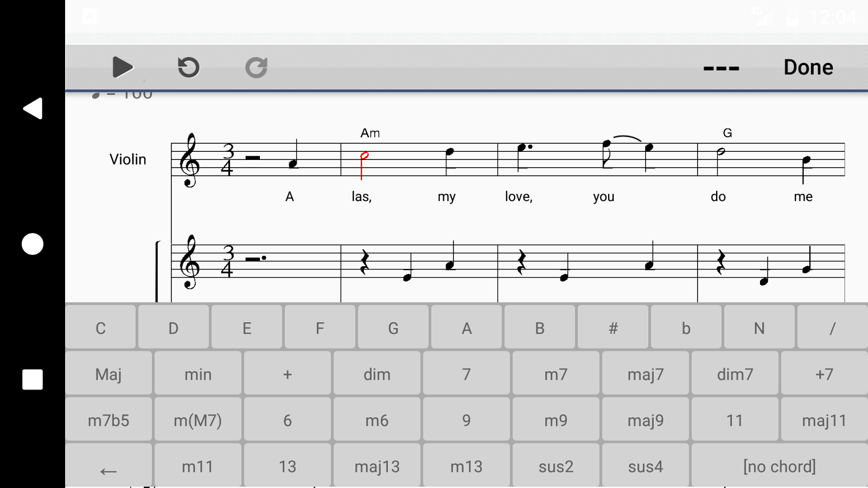Select chord root A key
The width and height of the screenshot is (868, 488).
(x=467, y=327)
